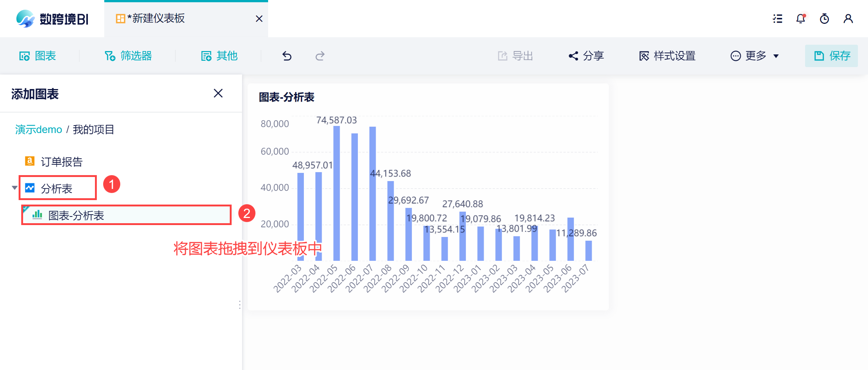Open the 其他 toolbar item
This screenshot has height=370, width=868.
coord(219,56)
